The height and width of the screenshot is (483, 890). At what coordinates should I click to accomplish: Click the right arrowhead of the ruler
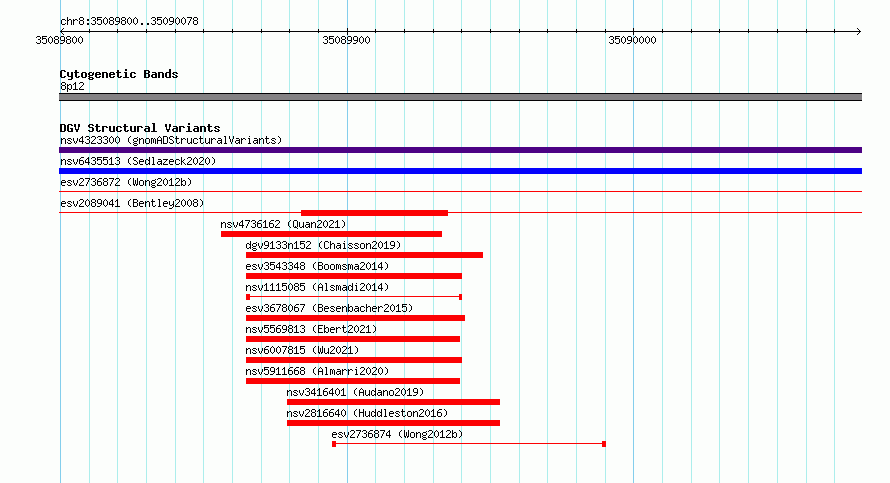coord(859,31)
